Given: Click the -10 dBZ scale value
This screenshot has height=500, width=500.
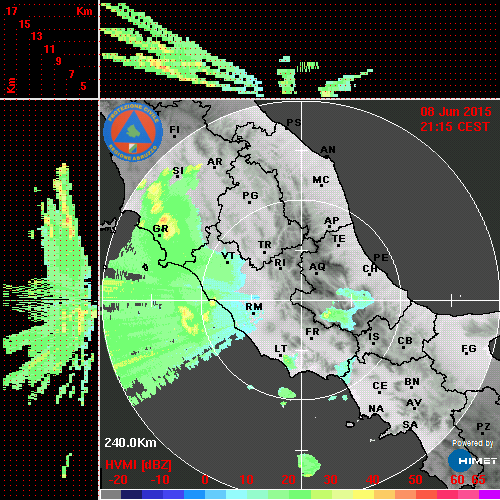Looking at the screenshot, I should (160, 480).
